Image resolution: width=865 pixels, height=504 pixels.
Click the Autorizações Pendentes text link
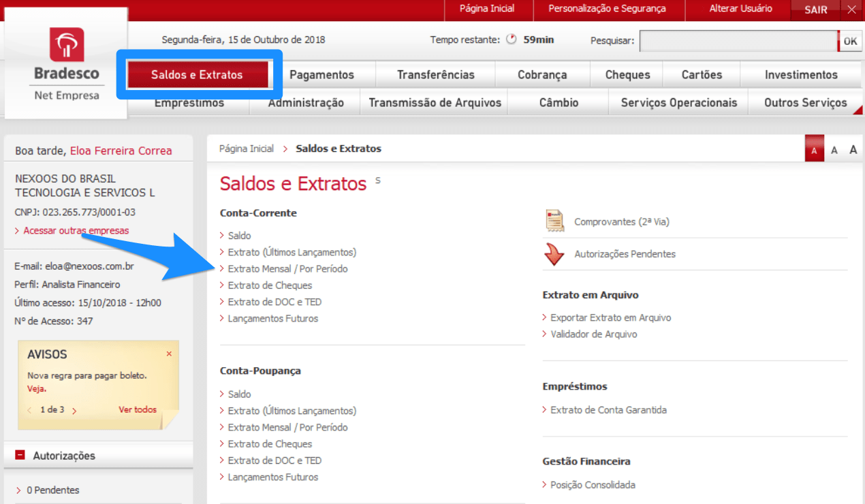[x=625, y=254]
